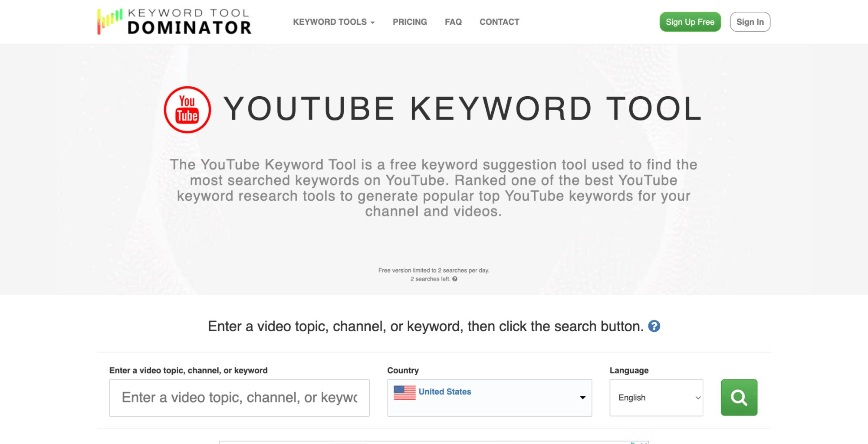
Task: Click the Keyword Tool Dominator logo
Action: point(174,22)
